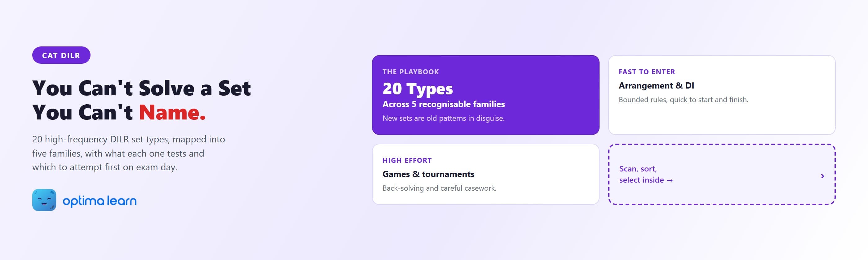Click the 'You Can't Solve a Set' headline
This screenshot has width=868, height=260.
[142, 88]
